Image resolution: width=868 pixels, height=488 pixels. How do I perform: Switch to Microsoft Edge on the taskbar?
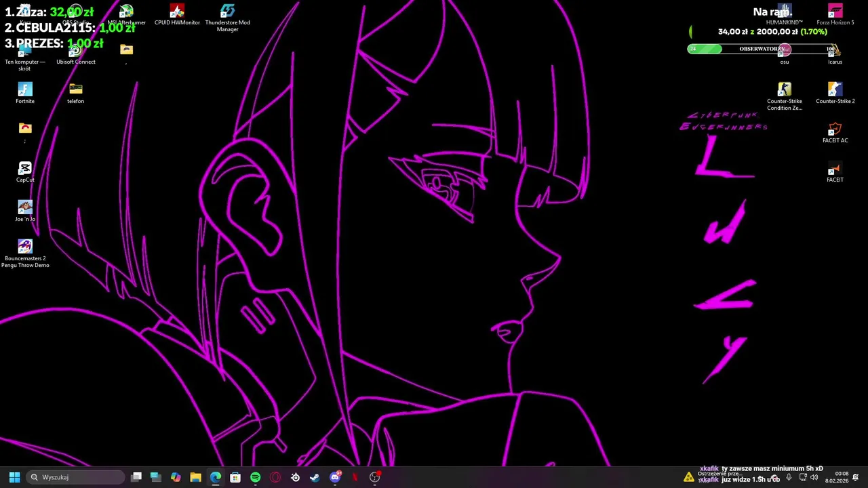(215, 477)
